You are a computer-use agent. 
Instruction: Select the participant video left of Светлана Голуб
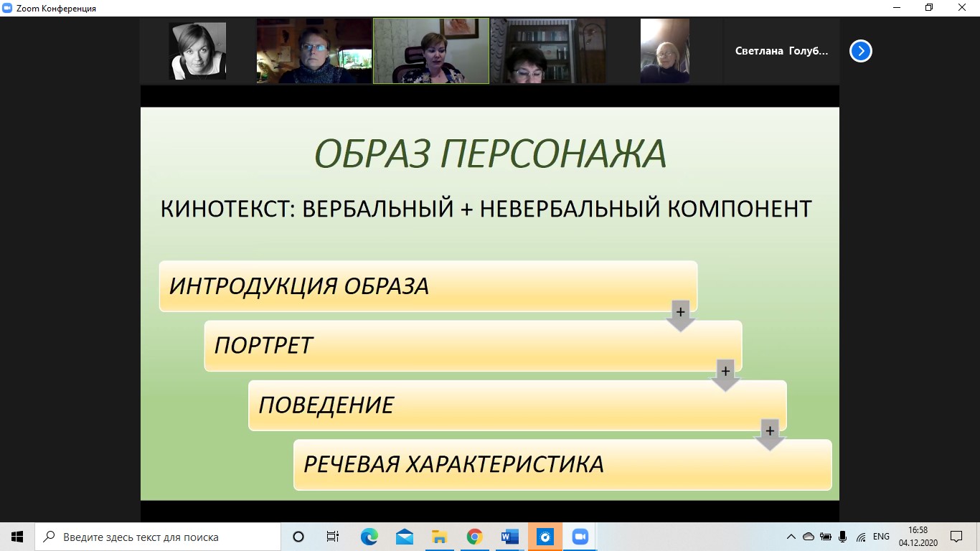pos(664,51)
